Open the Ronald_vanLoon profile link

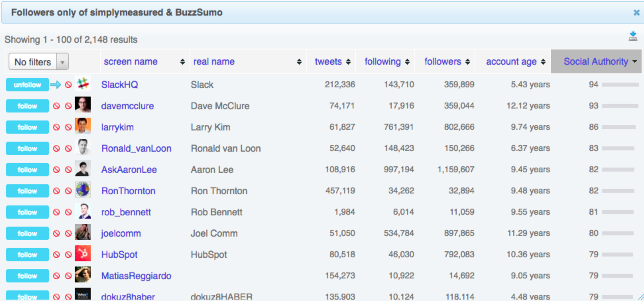(x=136, y=148)
